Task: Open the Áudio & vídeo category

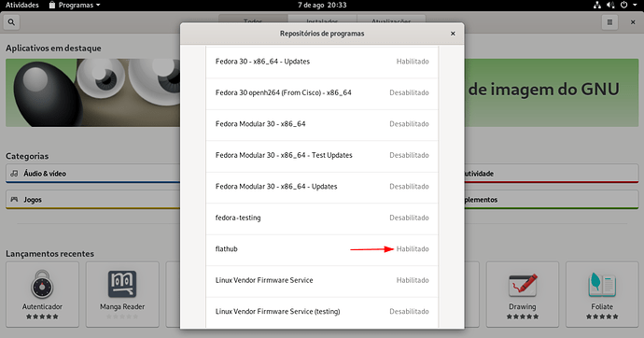Action: click(92, 174)
